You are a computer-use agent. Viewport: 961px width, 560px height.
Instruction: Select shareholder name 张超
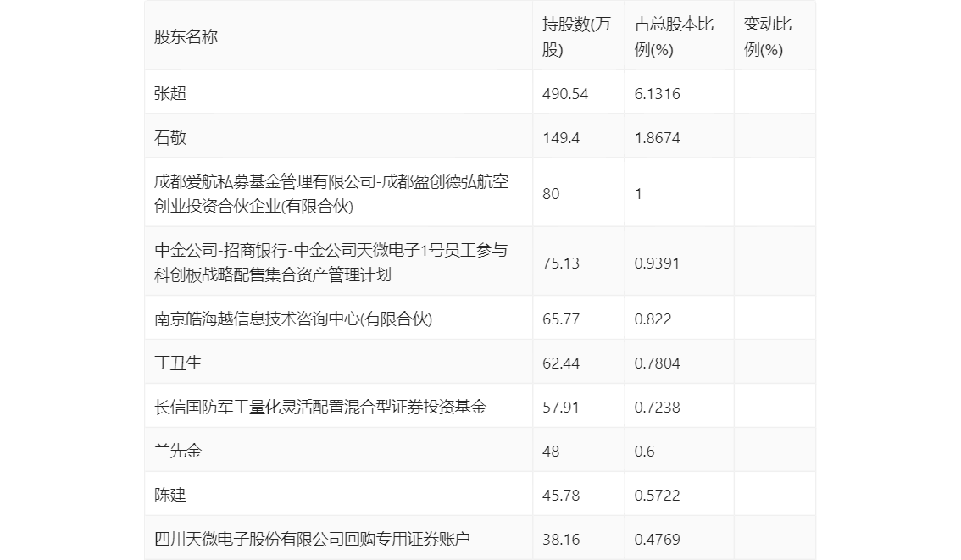click(x=169, y=93)
